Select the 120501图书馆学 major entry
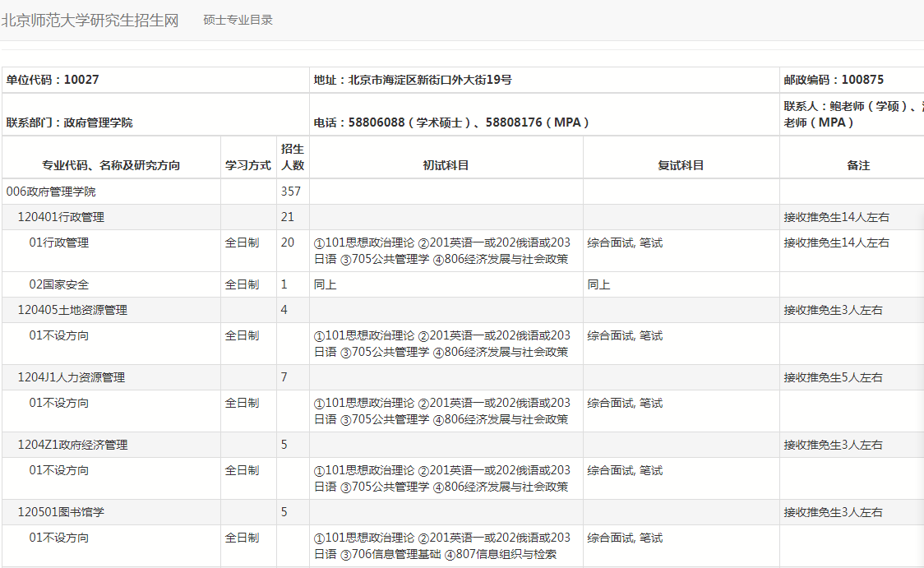Viewport: 924px width, 568px height. point(62,512)
